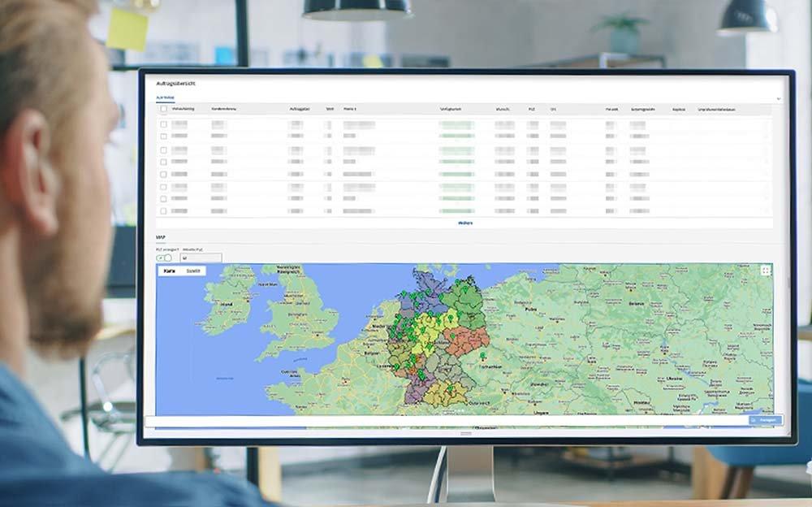Tick the last order row checkbox
This screenshot has height=507, width=812.
[x=164, y=211]
